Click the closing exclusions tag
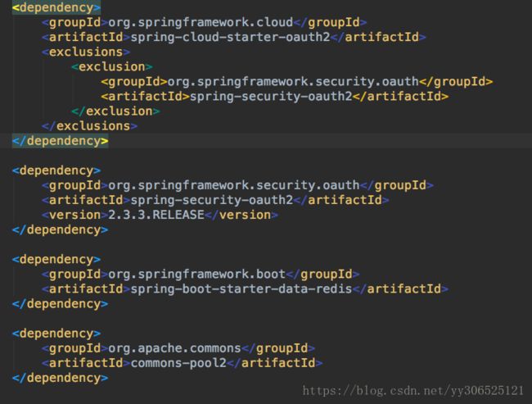Screen dimensions: 532x404 click(89, 126)
